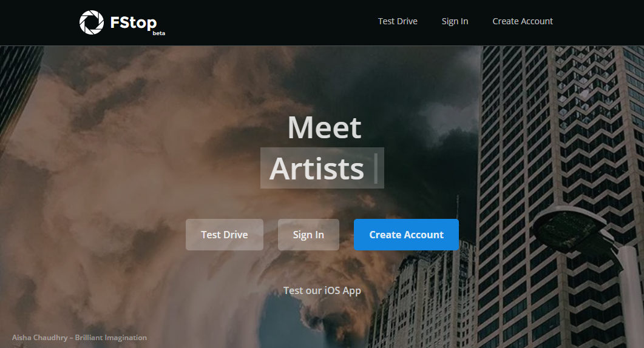Open Test Drive in the top navigation
The image size is (644, 348).
tap(398, 21)
